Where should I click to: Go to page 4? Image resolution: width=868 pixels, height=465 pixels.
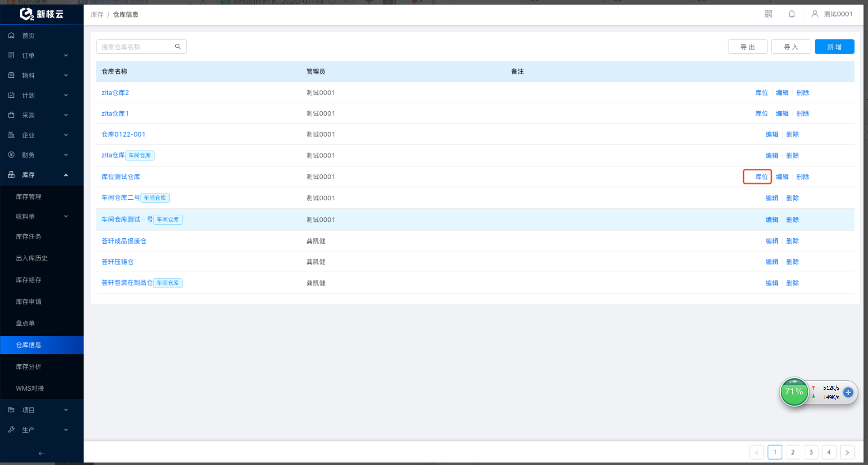coord(829,452)
